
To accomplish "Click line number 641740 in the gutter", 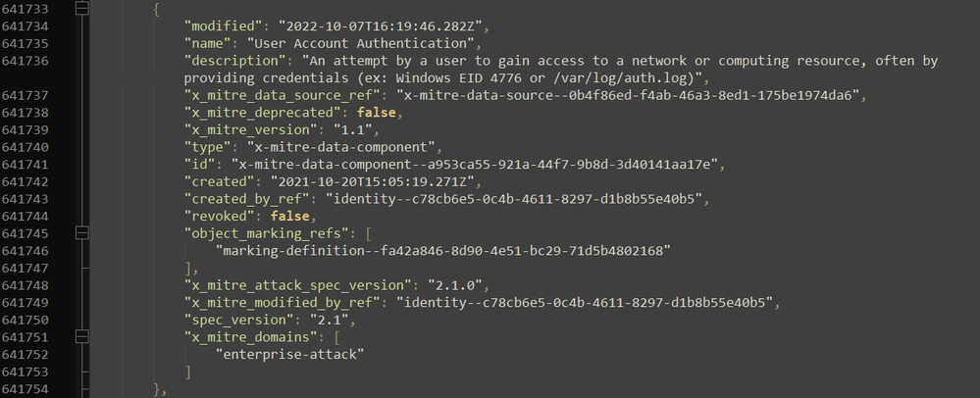I will coord(26,146).
